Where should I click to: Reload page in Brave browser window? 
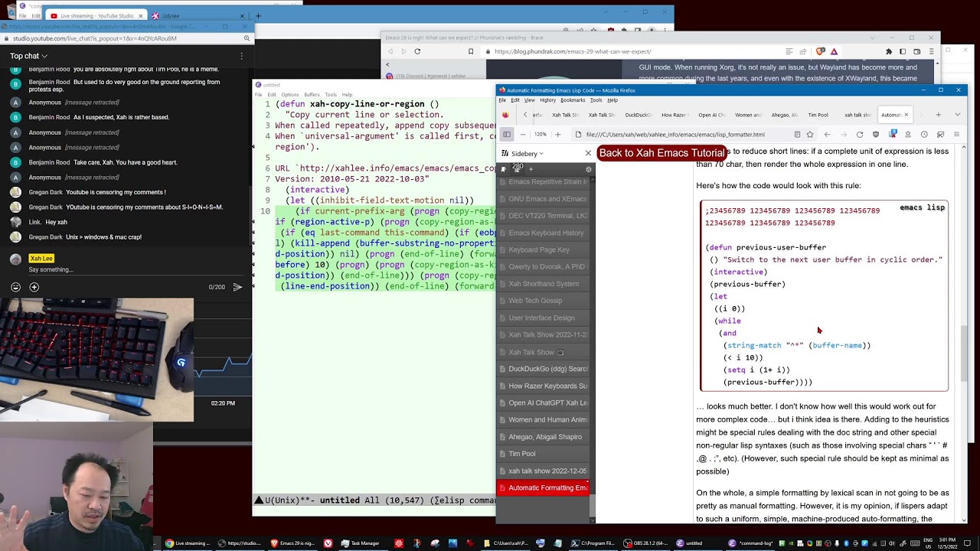point(417,51)
